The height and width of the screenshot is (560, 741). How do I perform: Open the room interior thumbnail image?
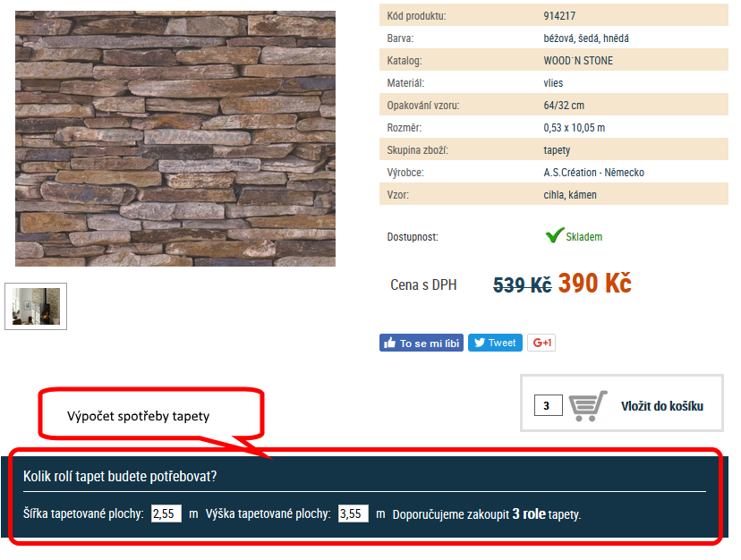[36, 306]
